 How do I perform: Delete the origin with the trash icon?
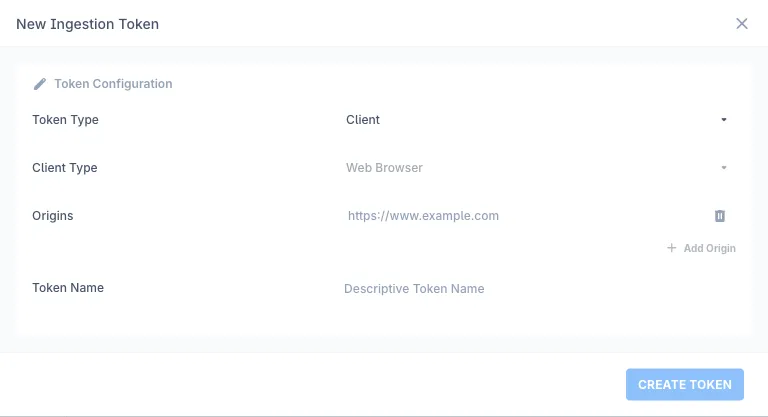tap(719, 216)
